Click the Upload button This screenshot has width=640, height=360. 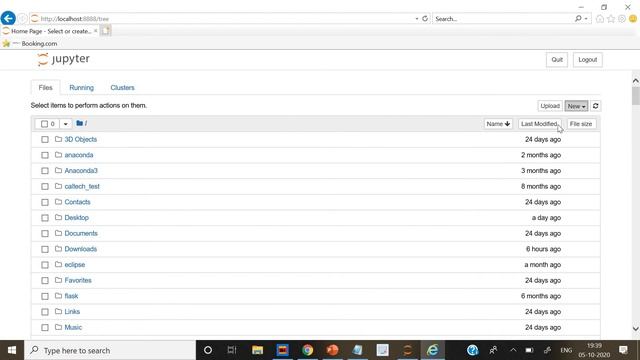[550, 106]
